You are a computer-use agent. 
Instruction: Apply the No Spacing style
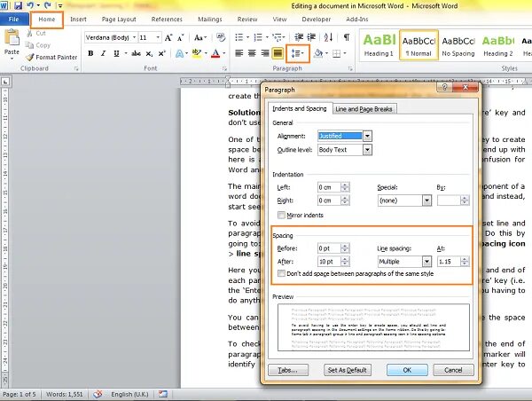click(458, 45)
